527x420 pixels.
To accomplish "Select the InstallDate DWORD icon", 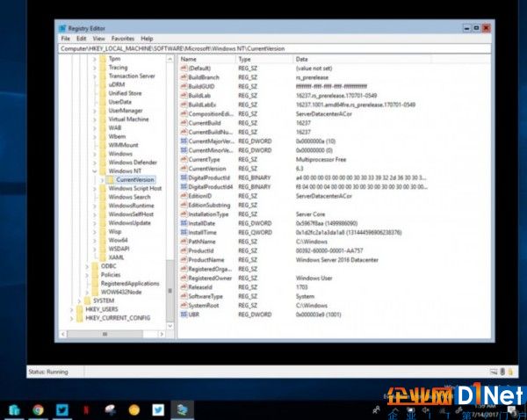I will [x=184, y=223].
